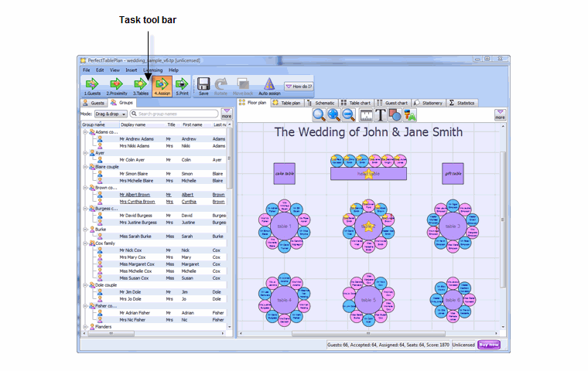The height and width of the screenshot is (371, 588).
Task: Collapse the Adams couple group node
Action: 84,132
